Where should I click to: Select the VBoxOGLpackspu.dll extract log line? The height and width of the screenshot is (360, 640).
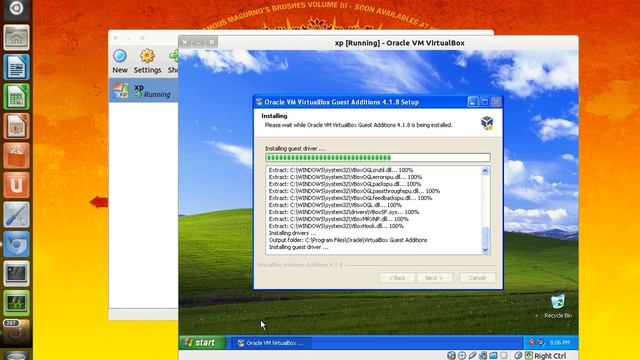(344, 184)
